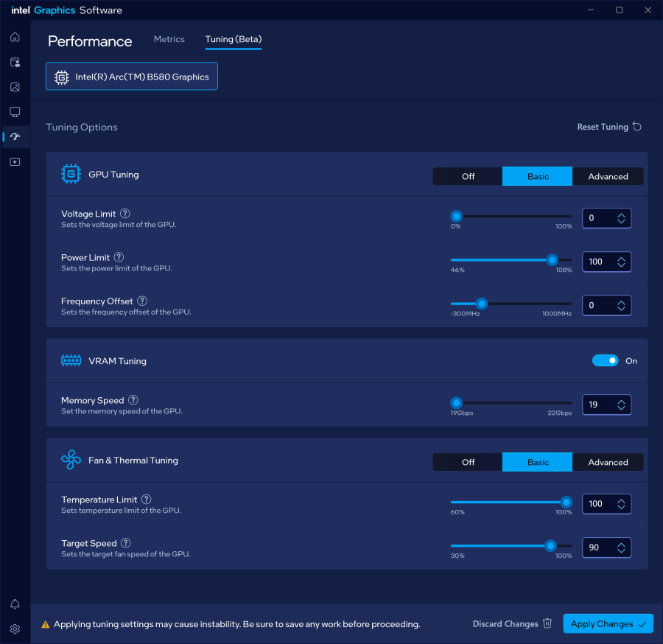The image size is (663, 644).
Task: Click the Memory Speed value field
Action: click(606, 405)
